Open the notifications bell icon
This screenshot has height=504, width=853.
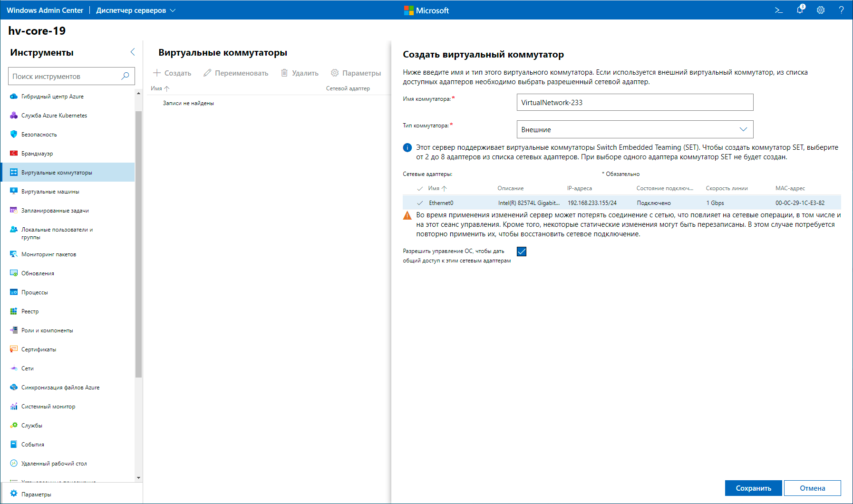pos(800,10)
